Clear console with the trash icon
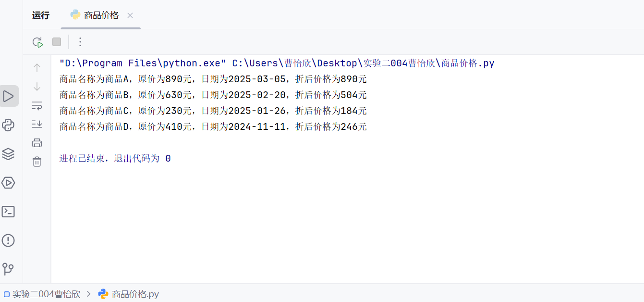Image resolution: width=644 pixels, height=302 pixels. pos(37,162)
